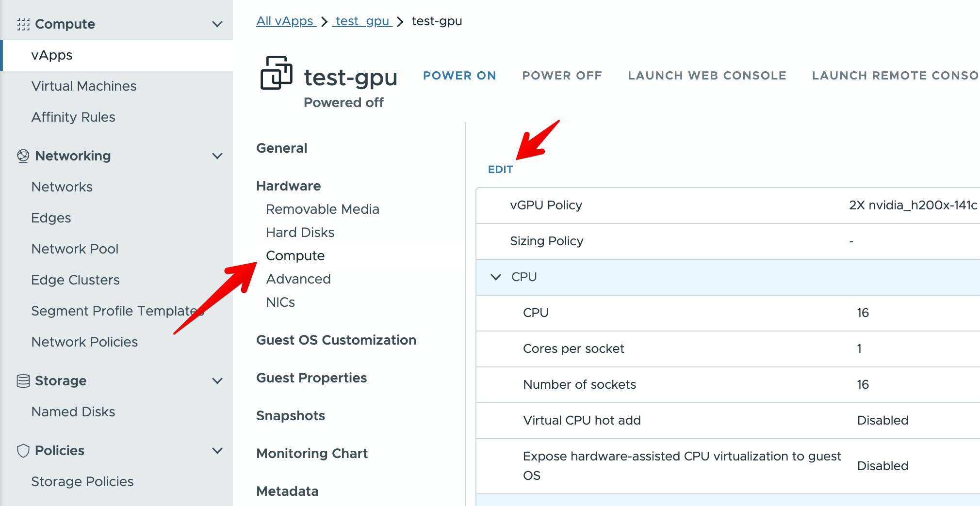Collapse the CPU section in the table
The image size is (980, 506).
(x=496, y=277)
